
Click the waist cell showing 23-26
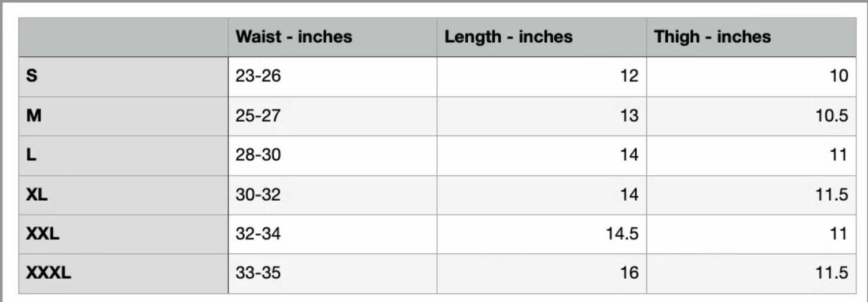[x=258, y=76]
